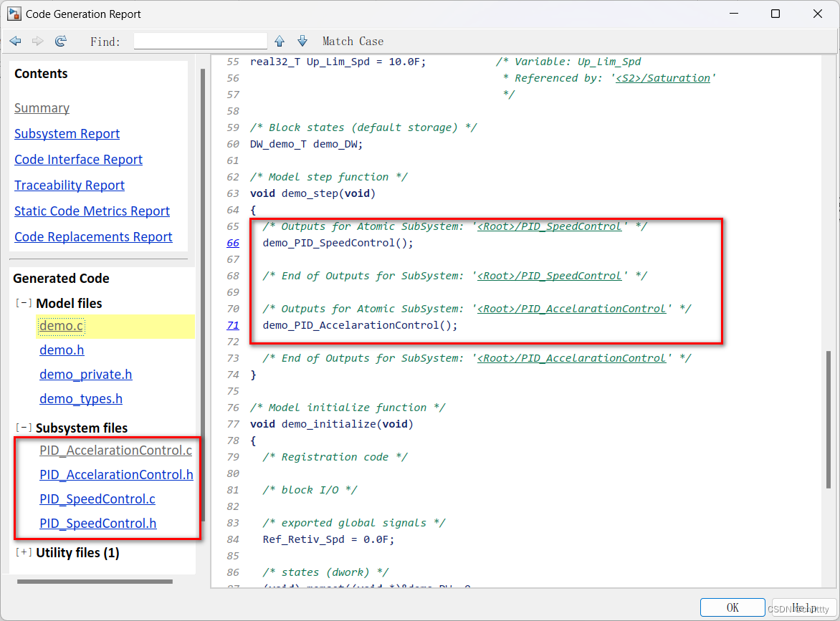Open the Subsystem Report
The width and height of the screenshot is (840, 621).
tap(67, 134)
